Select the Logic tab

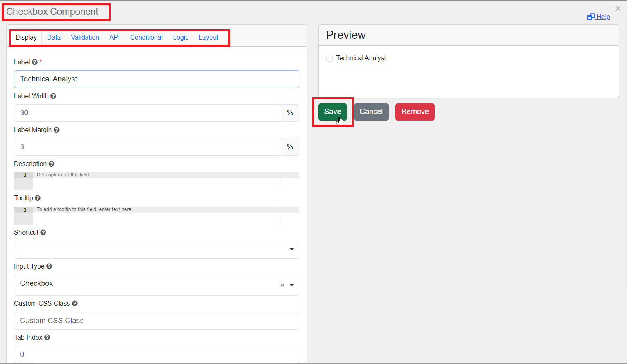(181, 37)
